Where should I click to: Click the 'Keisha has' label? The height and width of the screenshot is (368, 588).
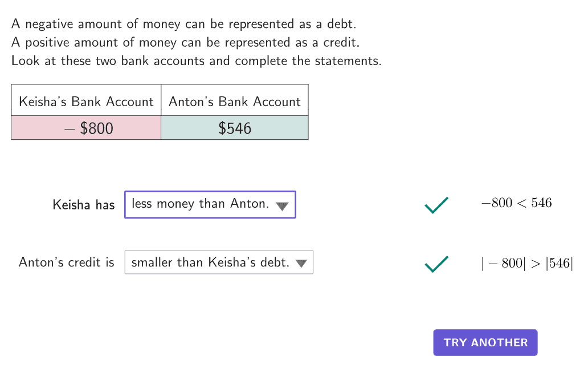(84, 205)
